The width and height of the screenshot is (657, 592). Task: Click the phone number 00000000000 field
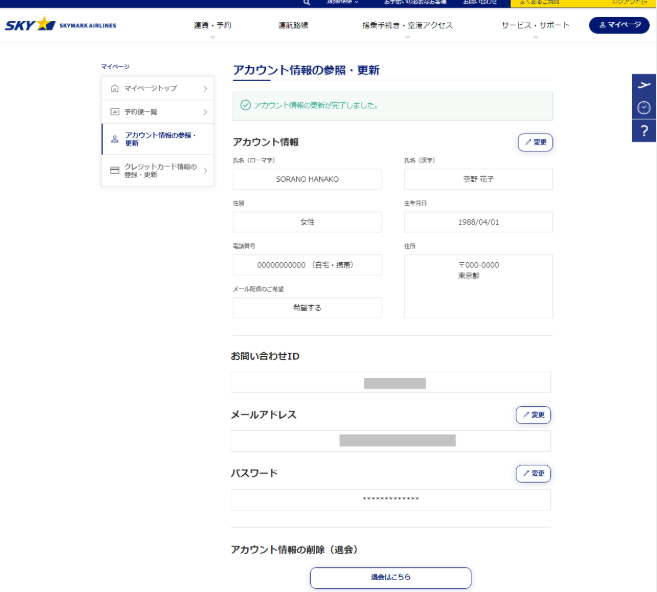[307, 265]
